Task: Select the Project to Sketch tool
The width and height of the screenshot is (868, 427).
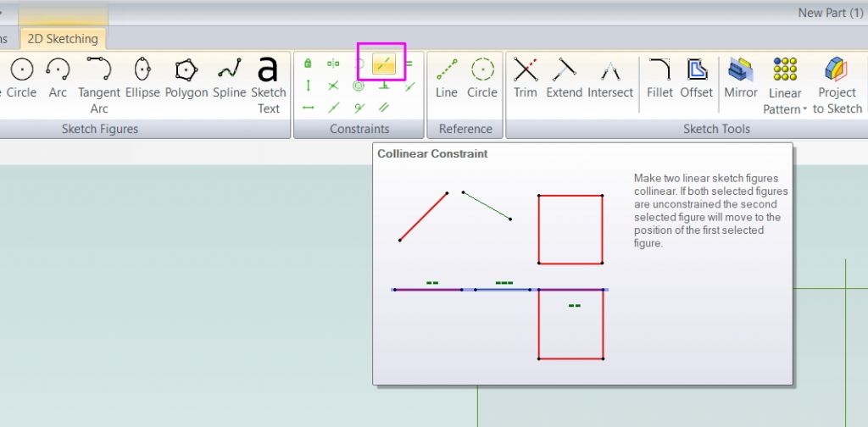Action: tap(837, 86)
